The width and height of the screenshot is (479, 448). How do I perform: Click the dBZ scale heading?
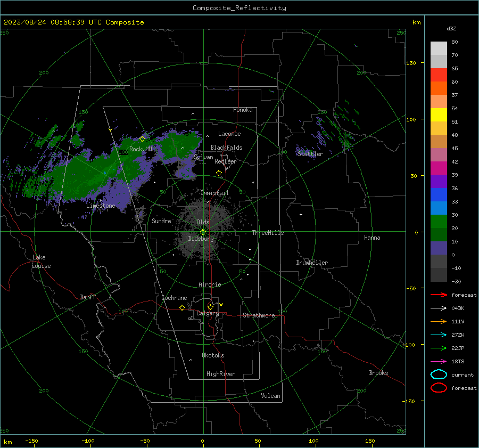click(451, 28)
